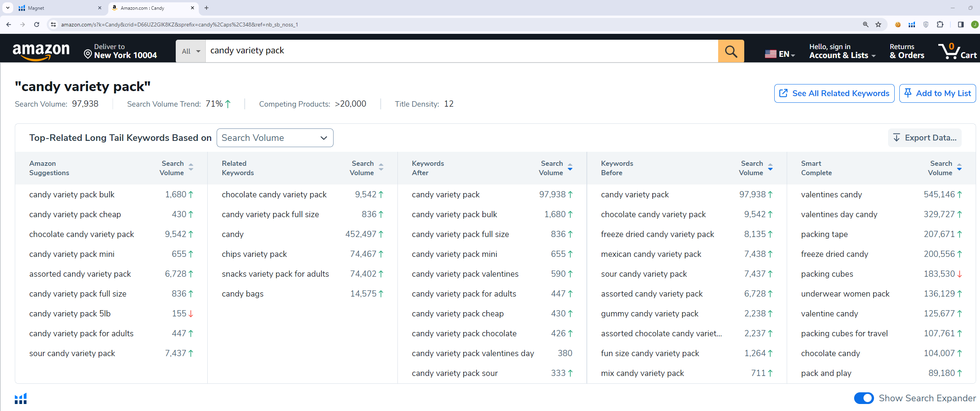Close the Amazon.com Candy tab
This screenshot has width=980, height=411.
pyautogui.click(x=192, y=8)
